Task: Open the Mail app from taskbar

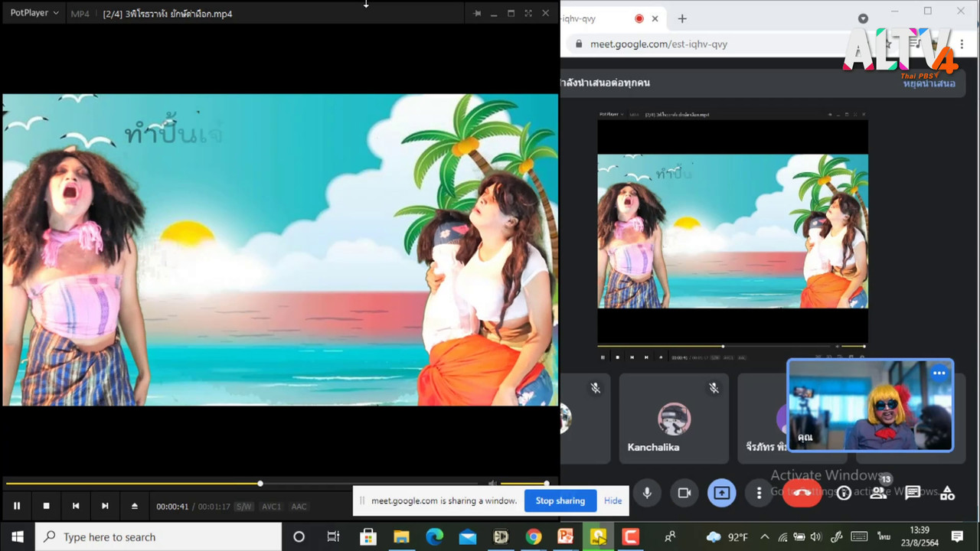Action: [467, 536]
